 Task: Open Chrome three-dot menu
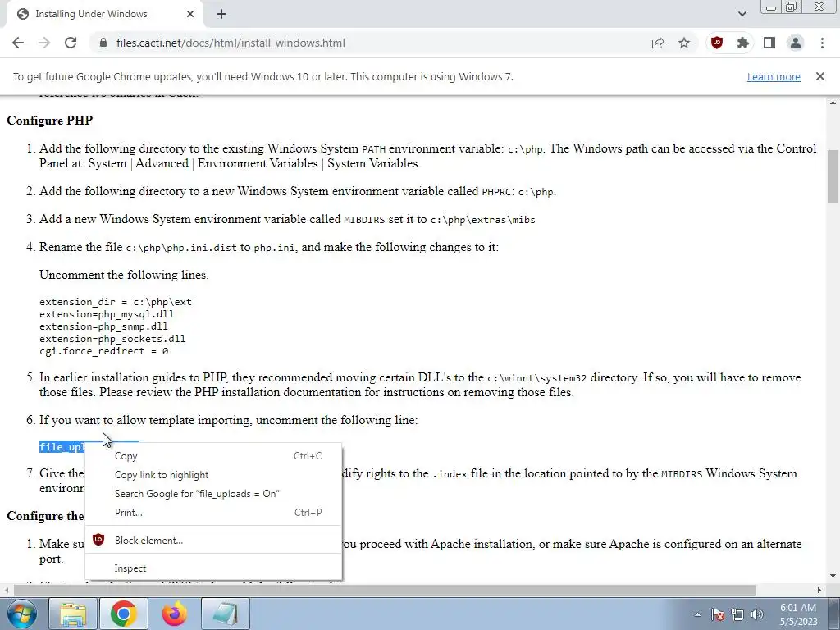[x=822, y=43]
